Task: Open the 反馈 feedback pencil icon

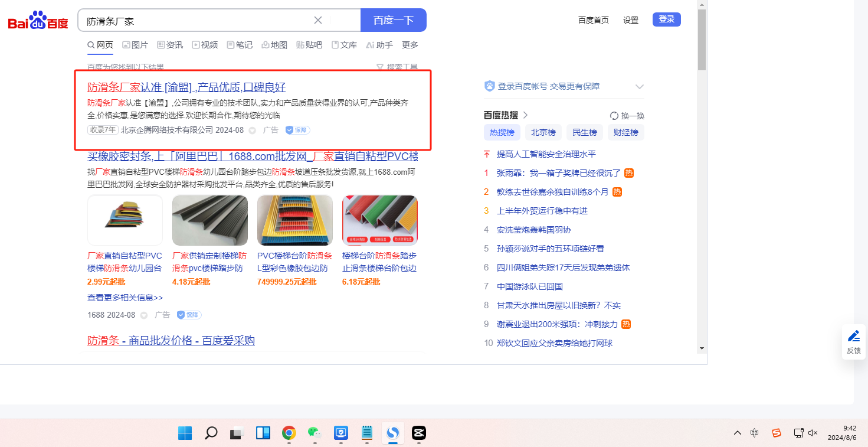Action: [x=854, y=336]
